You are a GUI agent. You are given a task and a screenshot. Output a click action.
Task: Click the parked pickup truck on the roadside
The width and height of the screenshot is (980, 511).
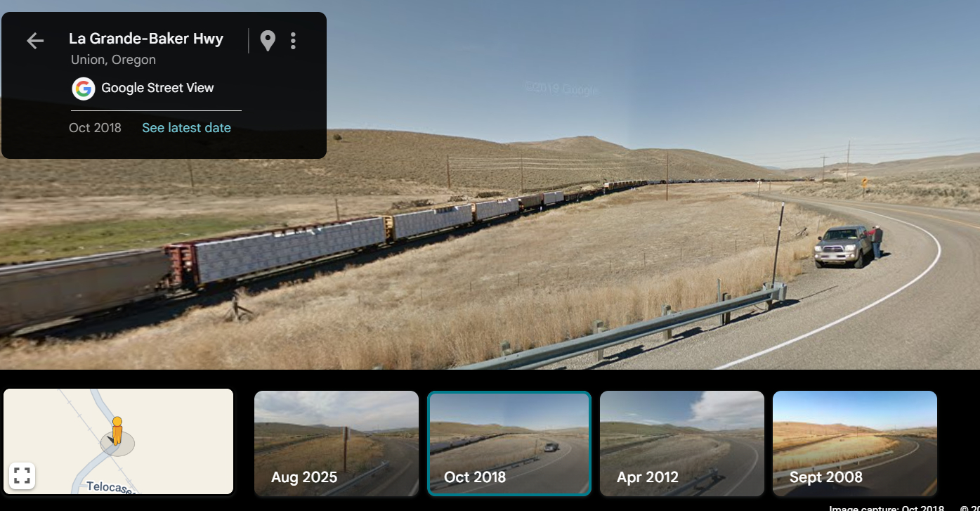click(843, 246)
